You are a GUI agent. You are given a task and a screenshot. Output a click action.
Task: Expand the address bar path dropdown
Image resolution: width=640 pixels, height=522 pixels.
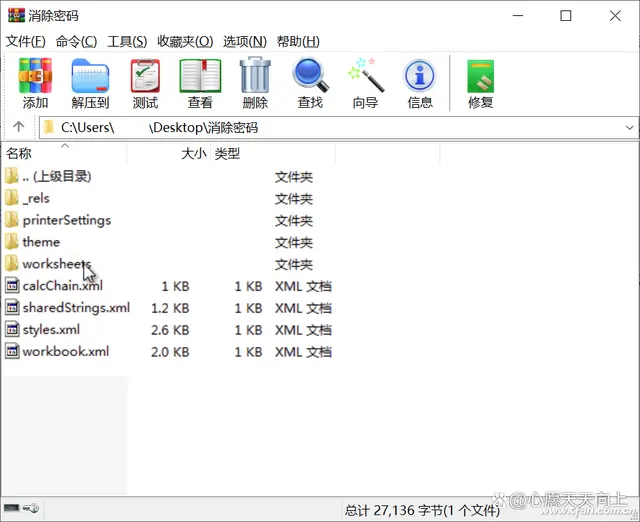[629, 128]
